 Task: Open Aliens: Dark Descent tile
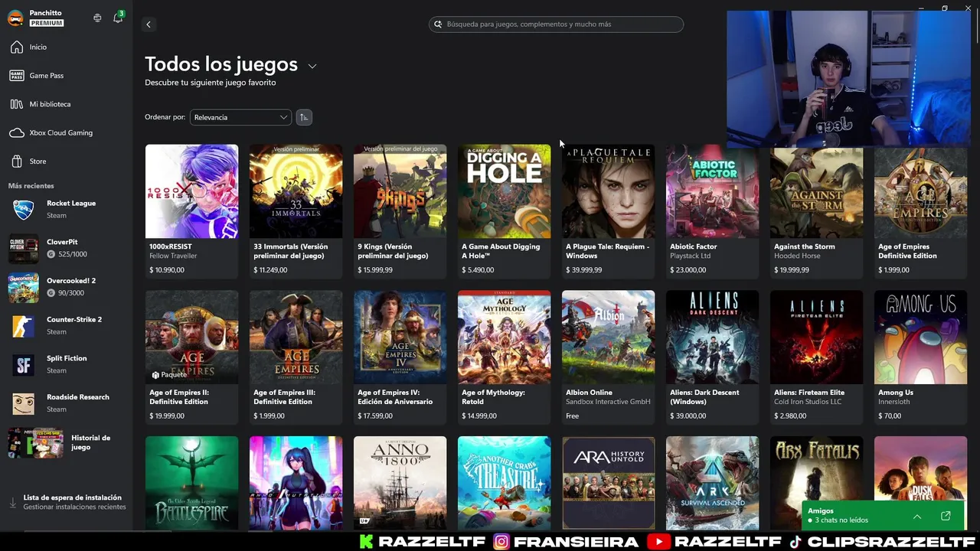click(712, 357)
